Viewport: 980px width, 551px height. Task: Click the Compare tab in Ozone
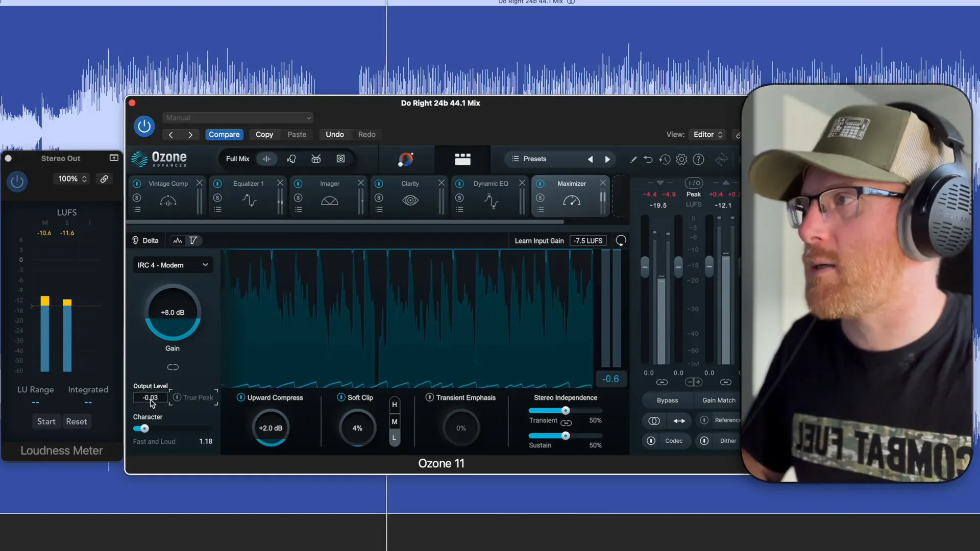point(224,134)
